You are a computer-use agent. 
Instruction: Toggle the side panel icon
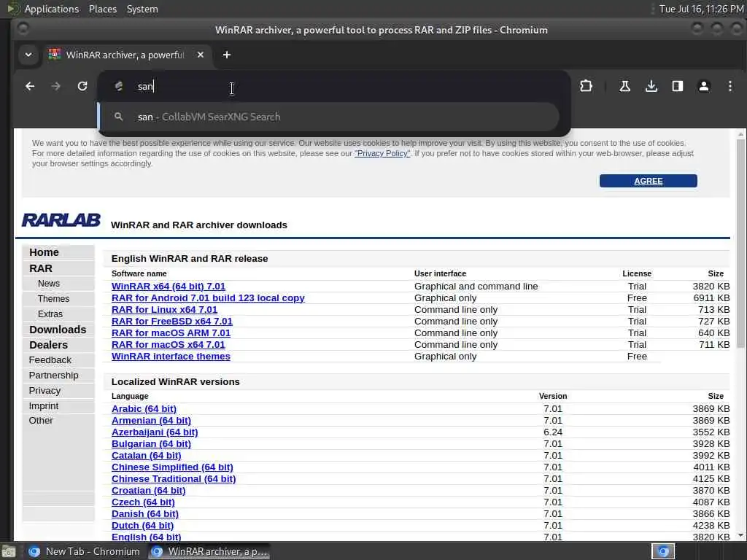[678, 86]
